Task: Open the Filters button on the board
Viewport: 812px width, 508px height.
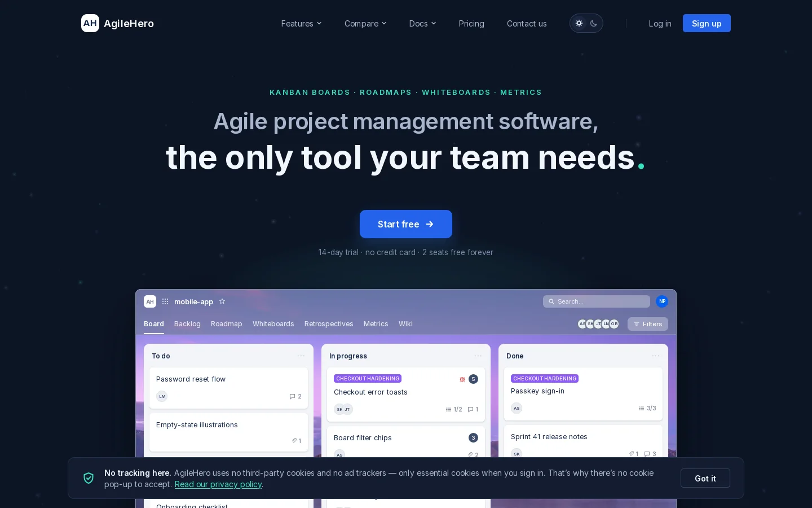Action: coord(648,324)
